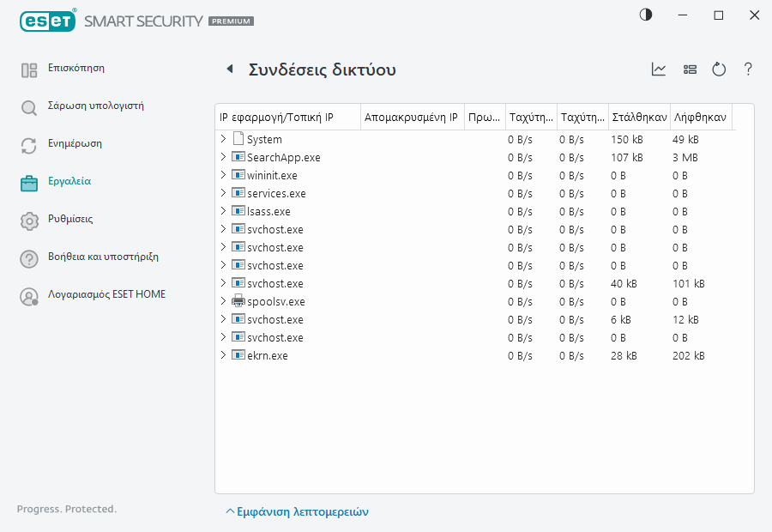Click the list view icon in header
The height and width of the screenshot is (532, 772).
click(690, 70)
